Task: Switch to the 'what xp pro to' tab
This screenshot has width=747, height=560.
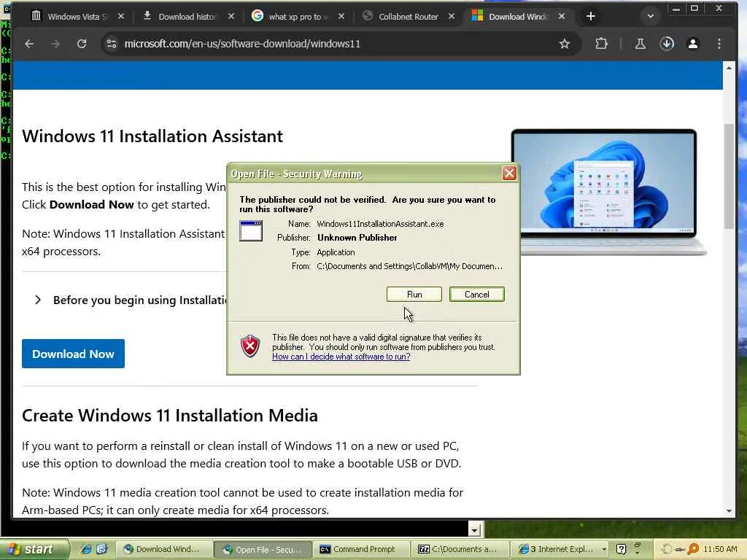Action: pyautogui.click(x=298, y=16)
